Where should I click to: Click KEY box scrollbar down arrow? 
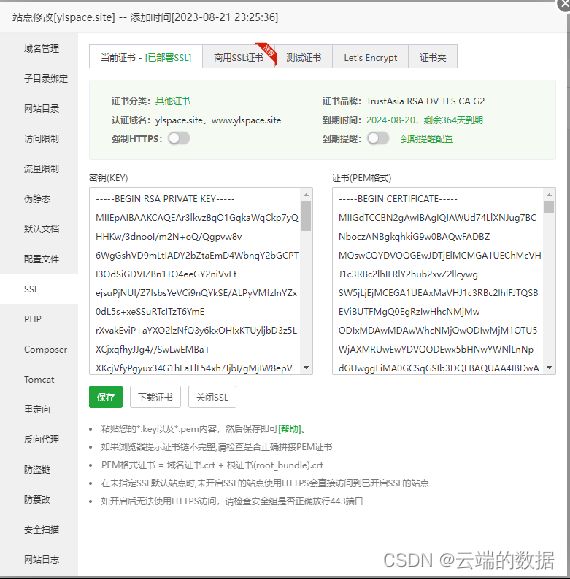[x=306, y=368]
